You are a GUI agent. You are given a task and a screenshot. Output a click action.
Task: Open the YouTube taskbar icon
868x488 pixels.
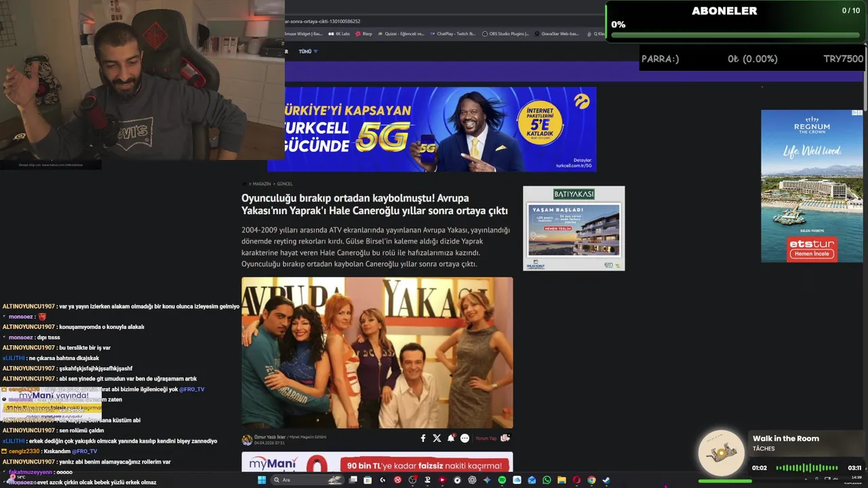click(442, 480)
